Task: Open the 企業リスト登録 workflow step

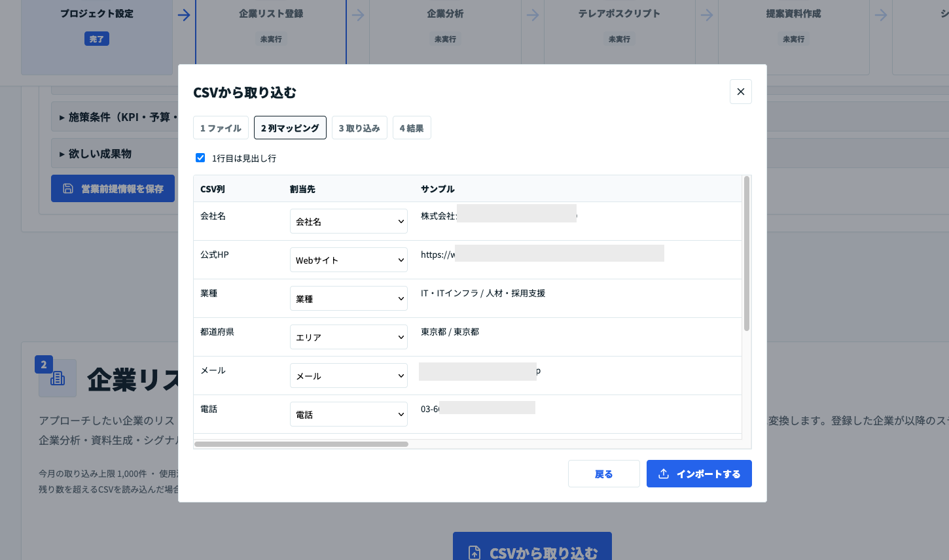Action: coord(271,31)
